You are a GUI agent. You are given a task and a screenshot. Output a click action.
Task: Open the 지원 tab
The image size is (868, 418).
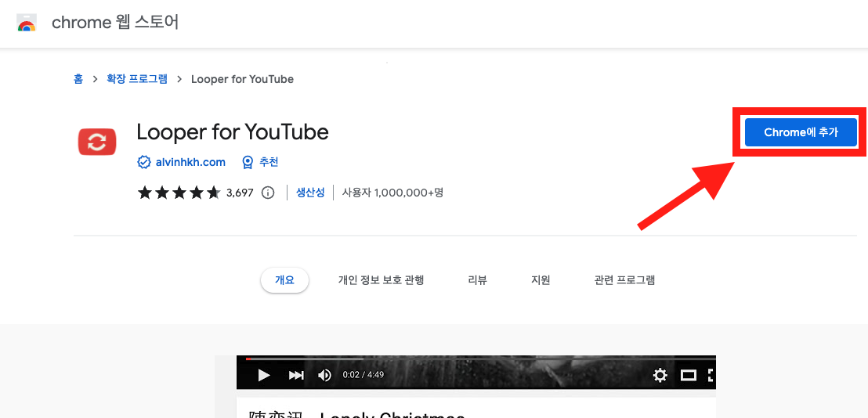coord(541,279)
